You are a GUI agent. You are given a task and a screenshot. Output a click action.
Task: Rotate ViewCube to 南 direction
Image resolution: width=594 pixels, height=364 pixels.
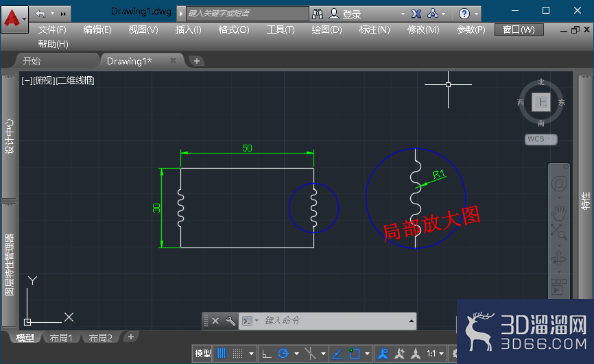click(541, 123)
